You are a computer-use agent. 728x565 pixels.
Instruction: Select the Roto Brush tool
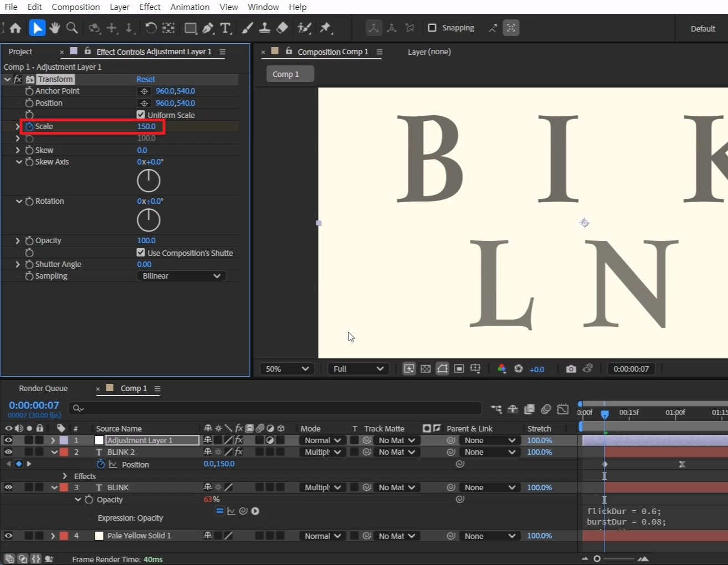click(x=304, y=28)
